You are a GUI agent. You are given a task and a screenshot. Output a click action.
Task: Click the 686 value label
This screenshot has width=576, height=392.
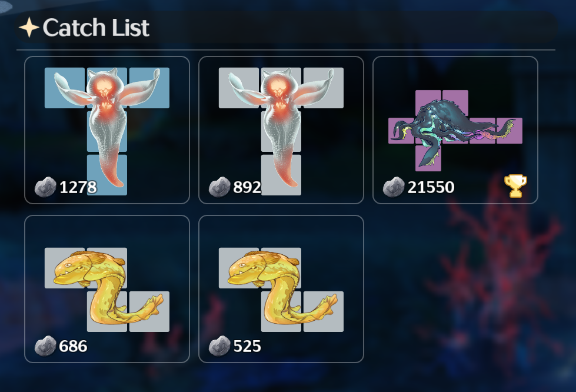pos(73,347)
